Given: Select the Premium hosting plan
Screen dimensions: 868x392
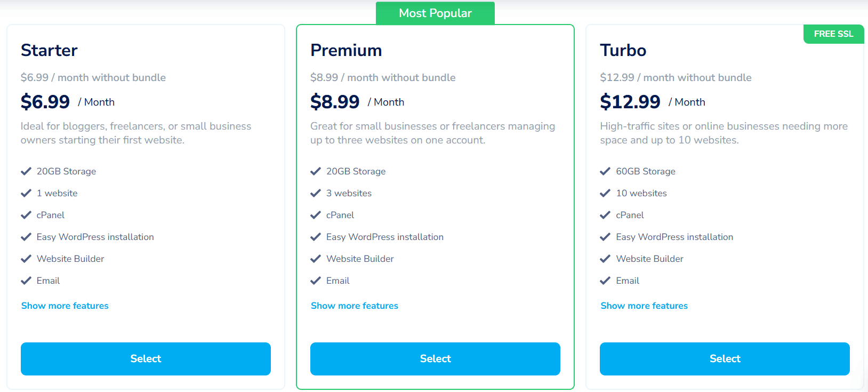Looking at the screenshot, I should coord(435,359).
